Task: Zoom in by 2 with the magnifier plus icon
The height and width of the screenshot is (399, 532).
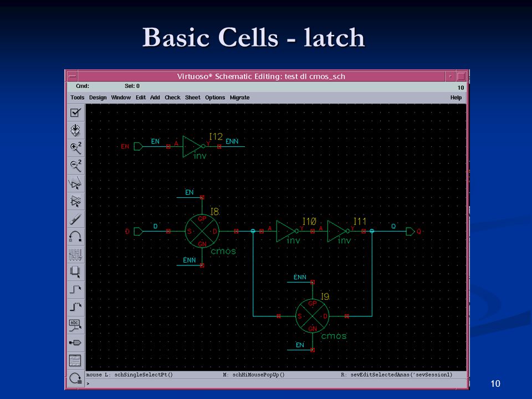Action: 75,148
